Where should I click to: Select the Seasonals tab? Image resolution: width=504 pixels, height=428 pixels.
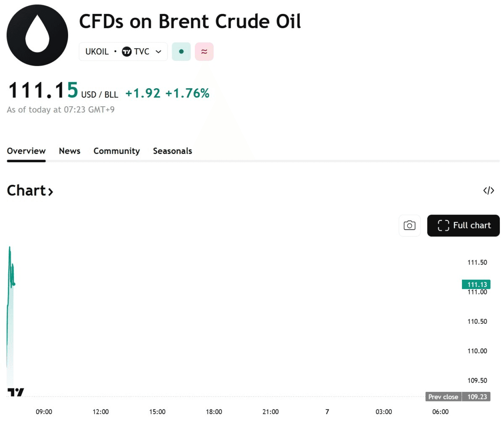tap(172, 151)
